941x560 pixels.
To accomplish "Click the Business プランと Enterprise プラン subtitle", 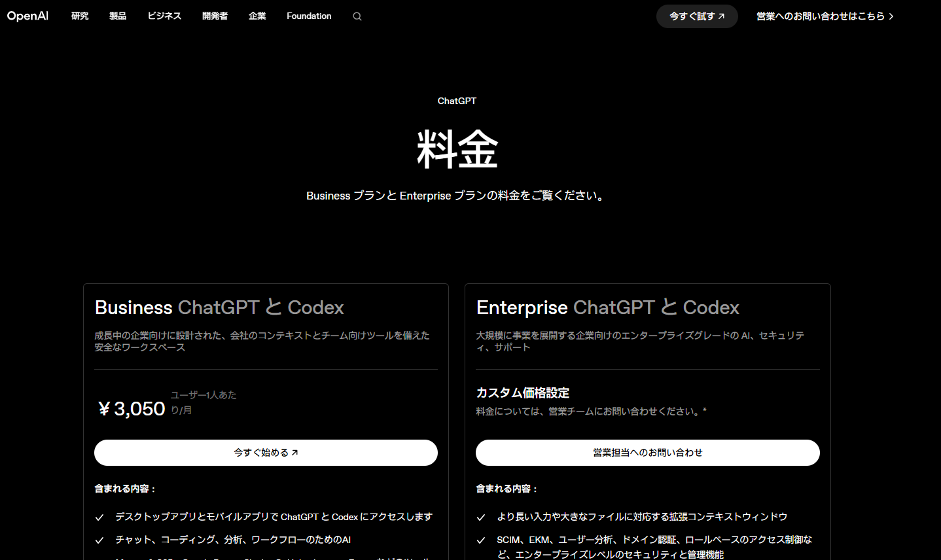I will click(457, 196).
